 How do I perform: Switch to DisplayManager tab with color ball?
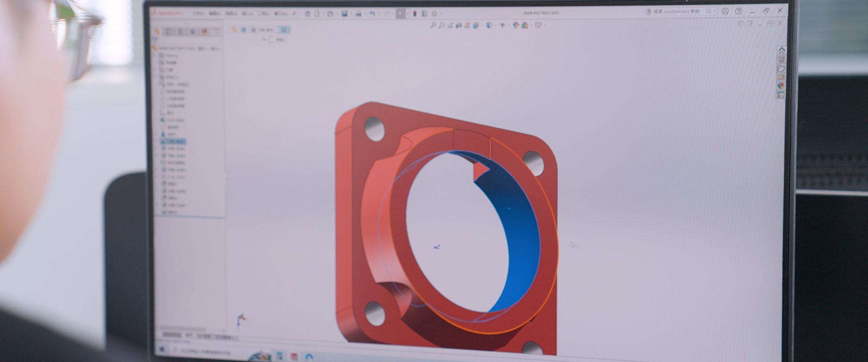204,32
